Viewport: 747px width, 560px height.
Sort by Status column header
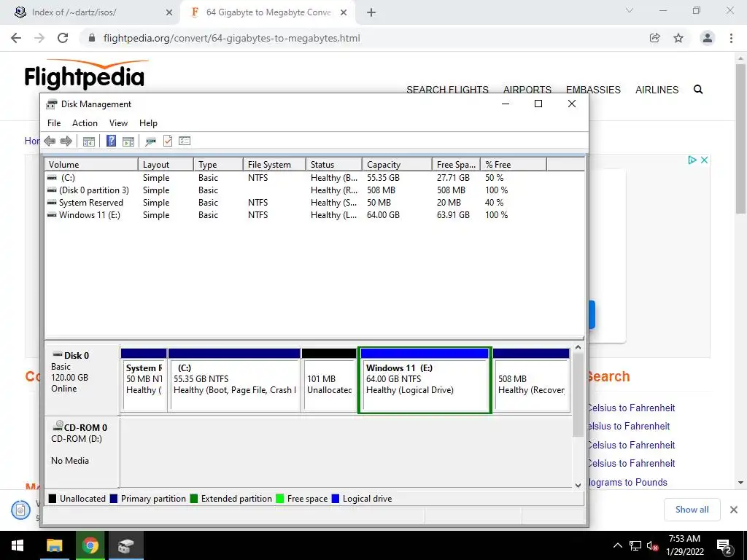point(333,164)
